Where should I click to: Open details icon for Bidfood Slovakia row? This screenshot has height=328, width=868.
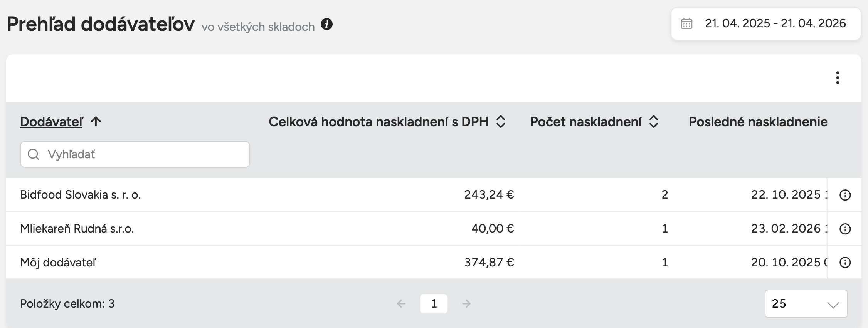[x=845, y=195]
